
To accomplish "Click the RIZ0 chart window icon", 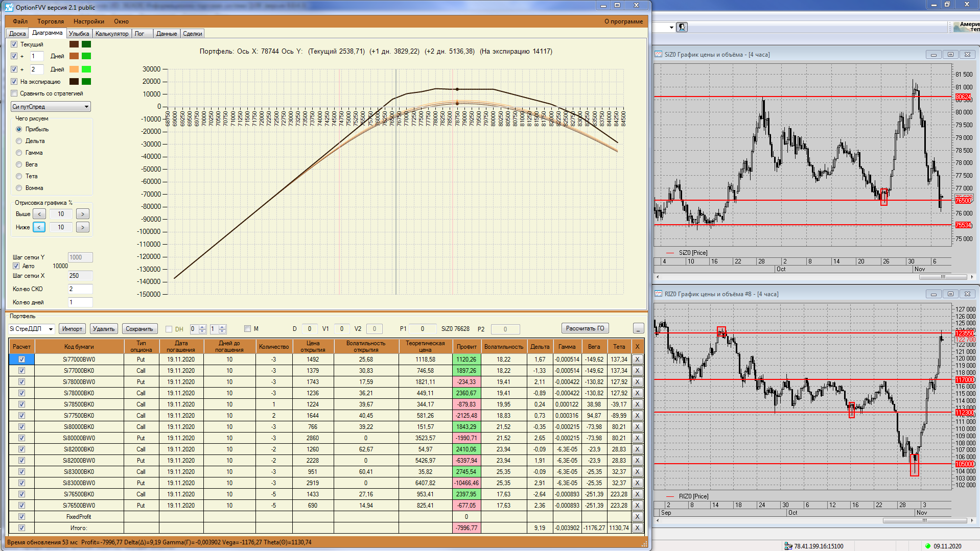I will point(658,294).
